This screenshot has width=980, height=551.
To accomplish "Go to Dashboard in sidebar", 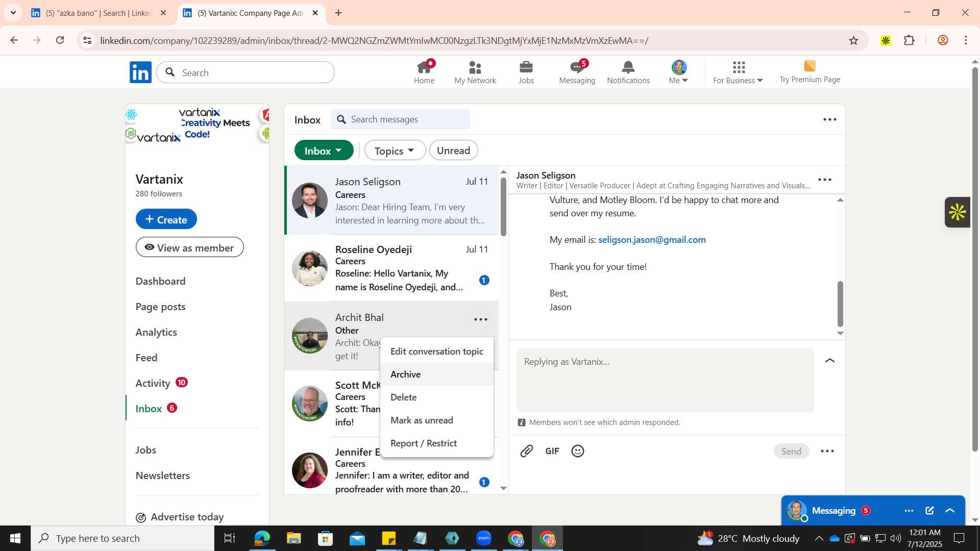I will (x=160, y=281).
